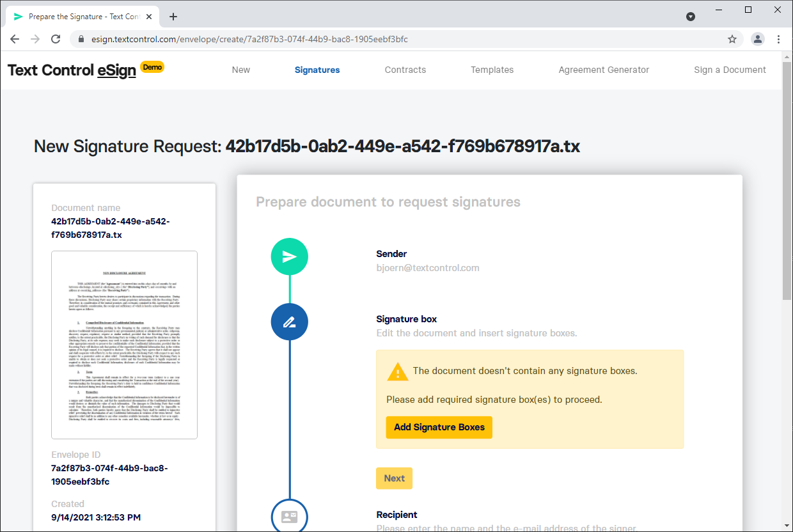Bookmark this page with star icon
This screenshot has height=532, width=793.
click(732, 39)
